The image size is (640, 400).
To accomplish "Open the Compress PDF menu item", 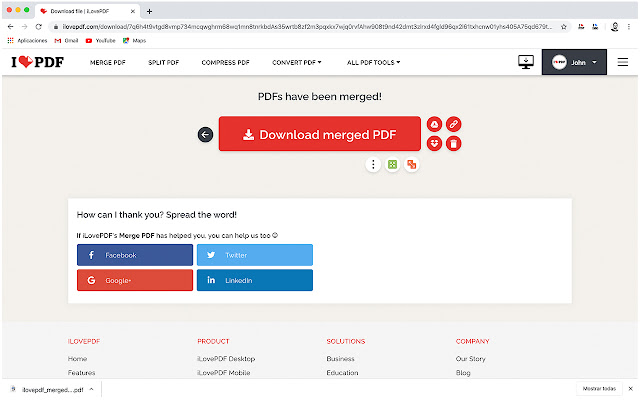I will click(x=225, y=62).
